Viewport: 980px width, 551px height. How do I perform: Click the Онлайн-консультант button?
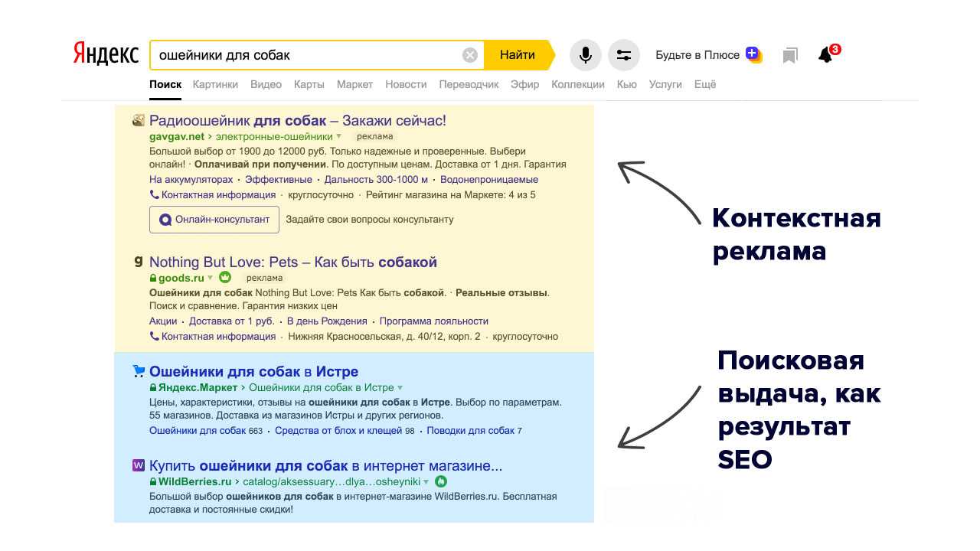click(x=214, y=219)
